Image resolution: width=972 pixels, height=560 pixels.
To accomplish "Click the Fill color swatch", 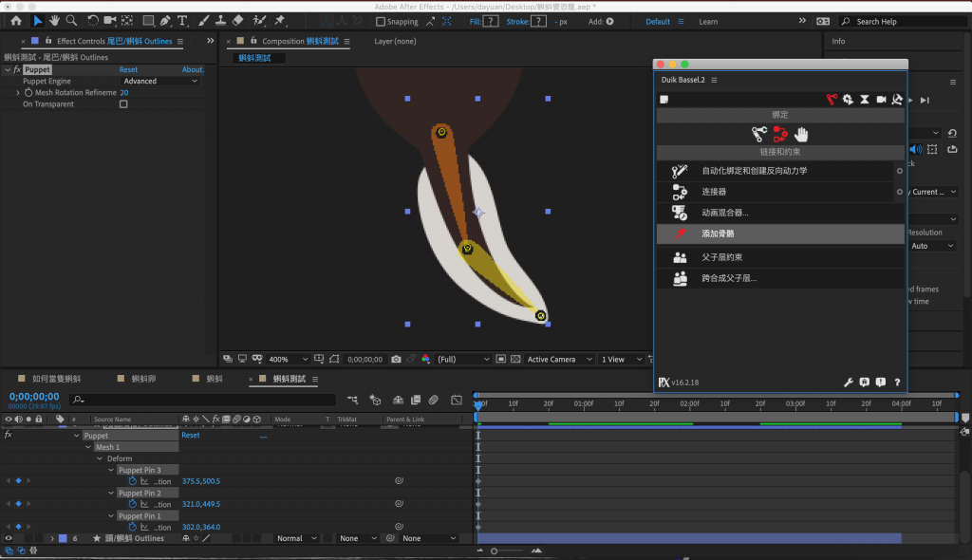I will 491,21.
